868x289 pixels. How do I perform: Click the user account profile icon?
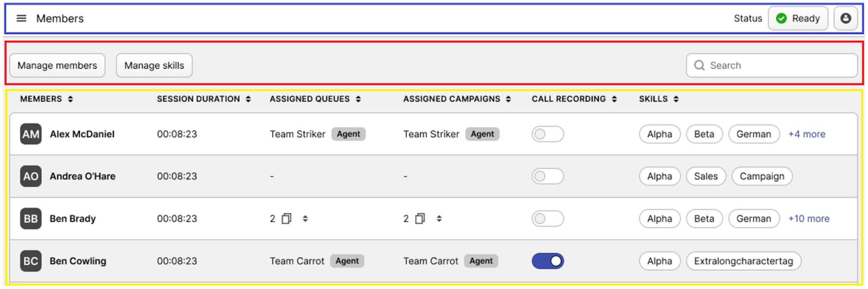[846, 18]
